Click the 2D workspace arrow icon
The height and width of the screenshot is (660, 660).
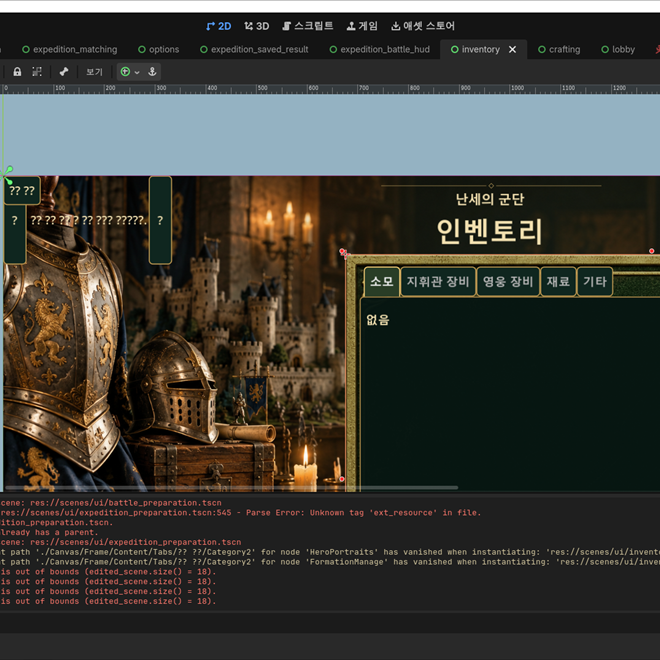(x=210, y=26)
